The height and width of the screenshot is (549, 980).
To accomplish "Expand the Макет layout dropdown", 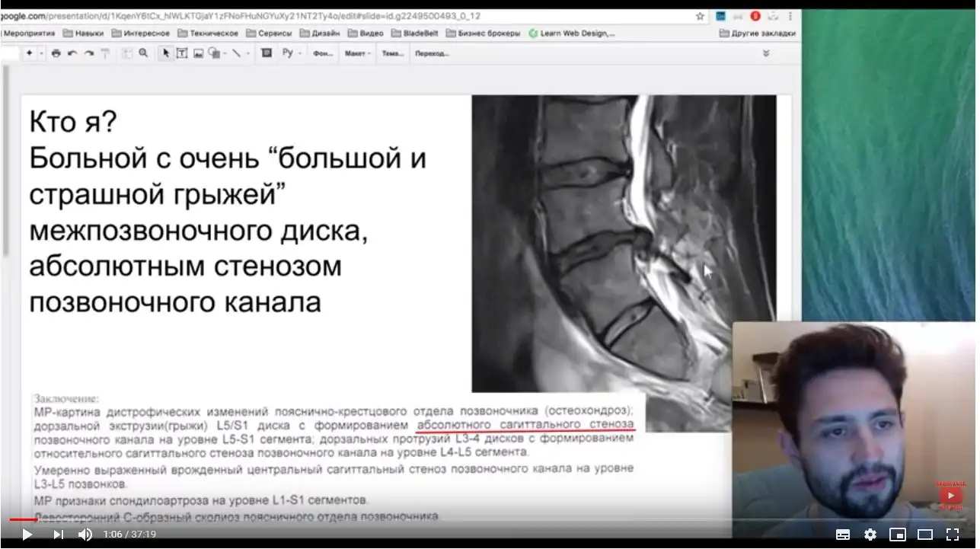I will pyautogui.click(x=357, y=53).
